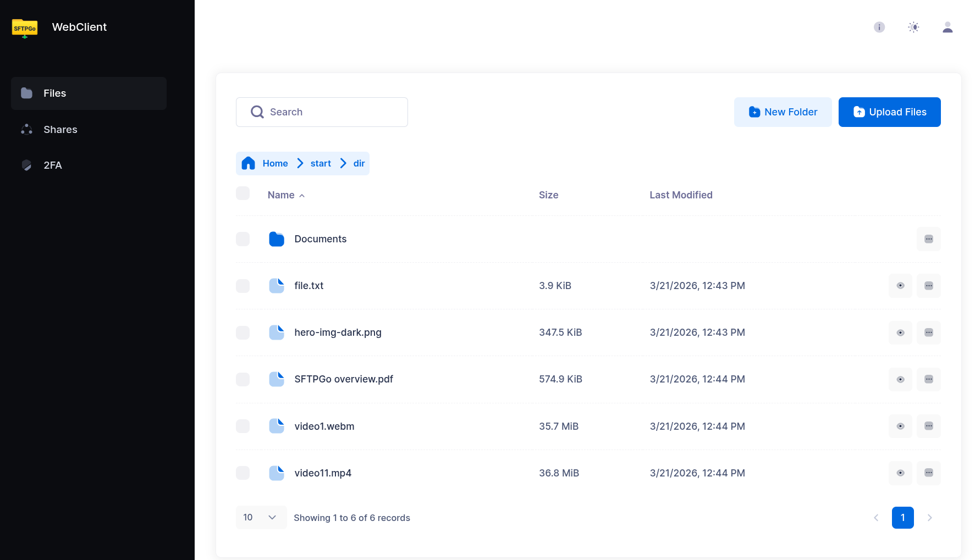975x560 pixels.
Task: Go to the previous page arrow
Action: 876,518
